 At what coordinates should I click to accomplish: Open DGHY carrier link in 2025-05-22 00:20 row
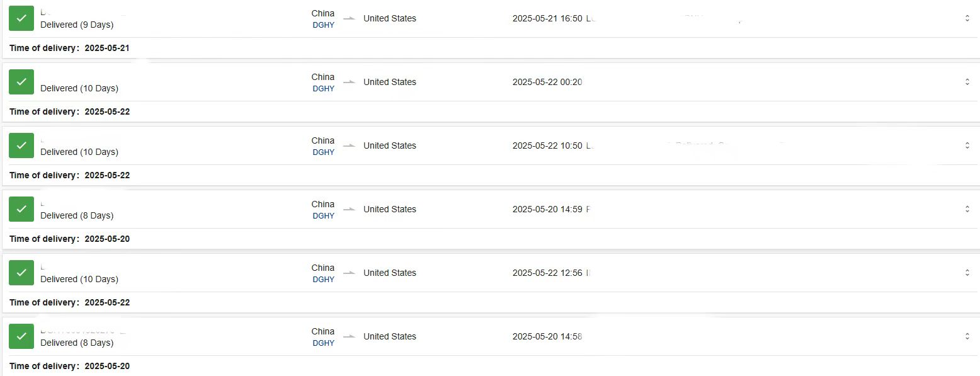324,89
